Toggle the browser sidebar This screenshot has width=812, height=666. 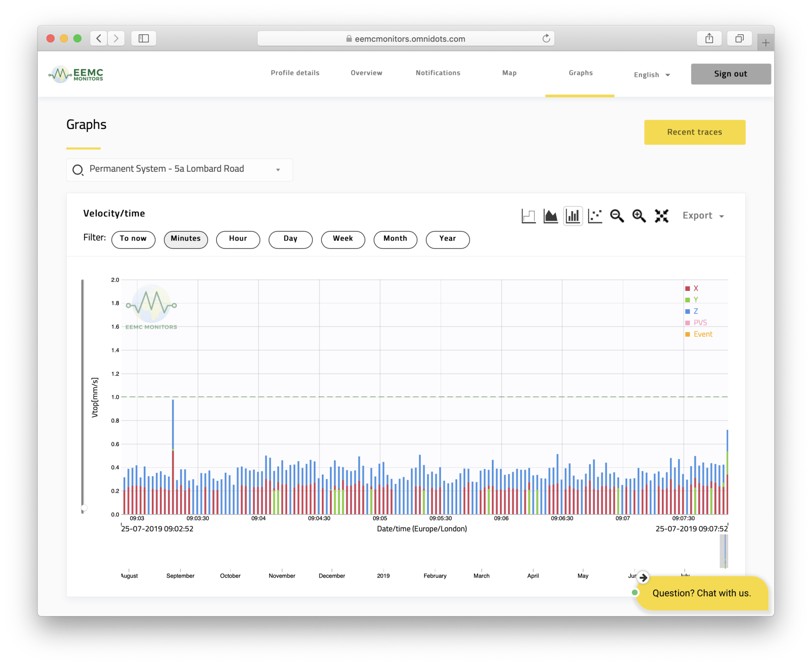pos(144,38)
